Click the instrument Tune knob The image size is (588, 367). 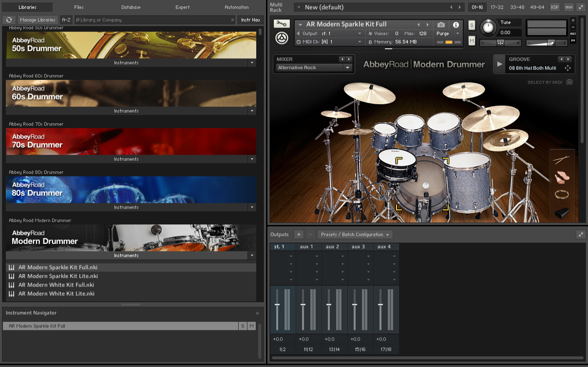tap(488, 28)
